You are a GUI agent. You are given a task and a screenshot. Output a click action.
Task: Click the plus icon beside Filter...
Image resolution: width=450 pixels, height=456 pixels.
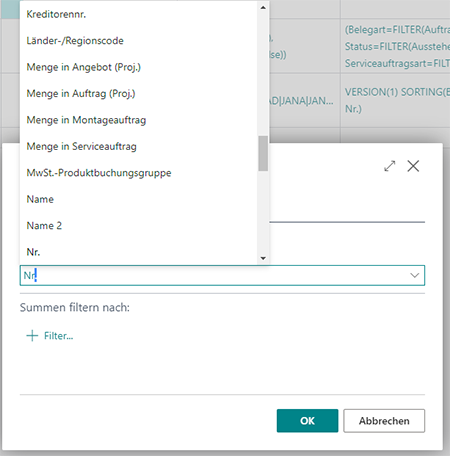[x=32, y=336]
